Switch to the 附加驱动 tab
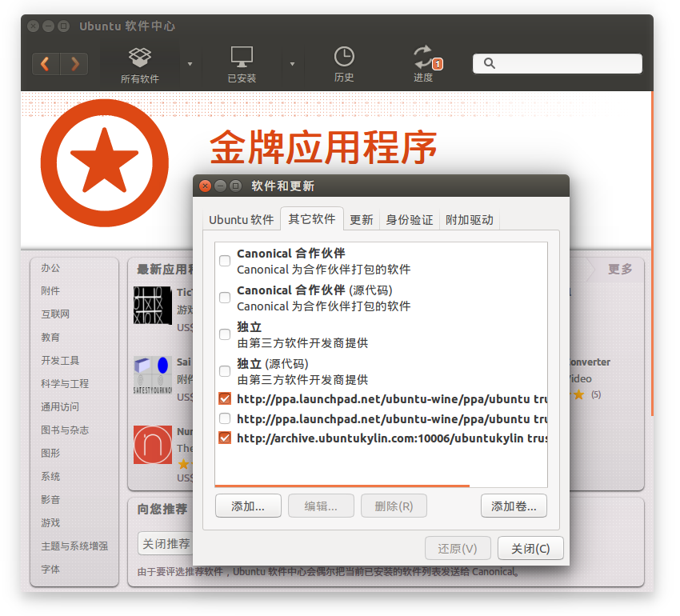 pyautogui.click(x=469, y=219)
